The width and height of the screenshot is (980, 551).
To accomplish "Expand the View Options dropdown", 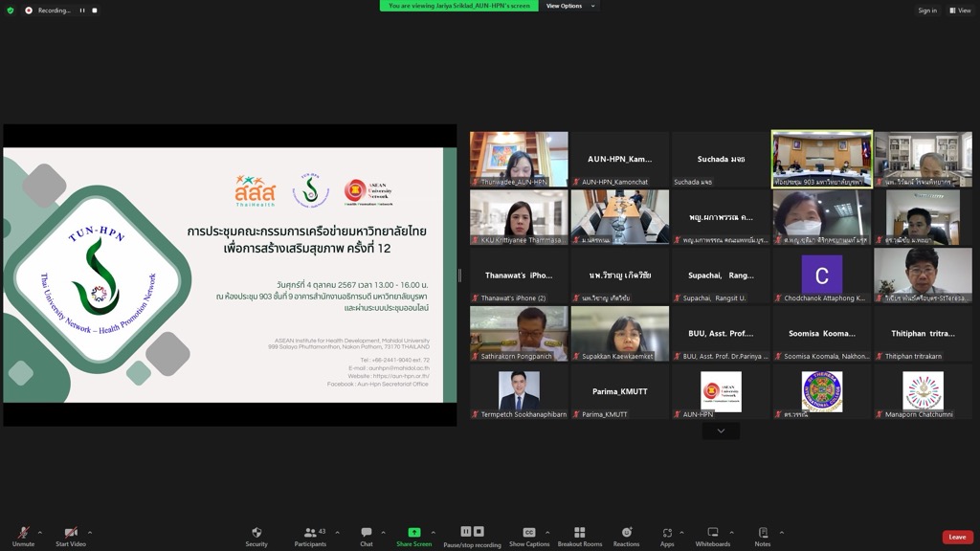I will click(x=569, y=6).
